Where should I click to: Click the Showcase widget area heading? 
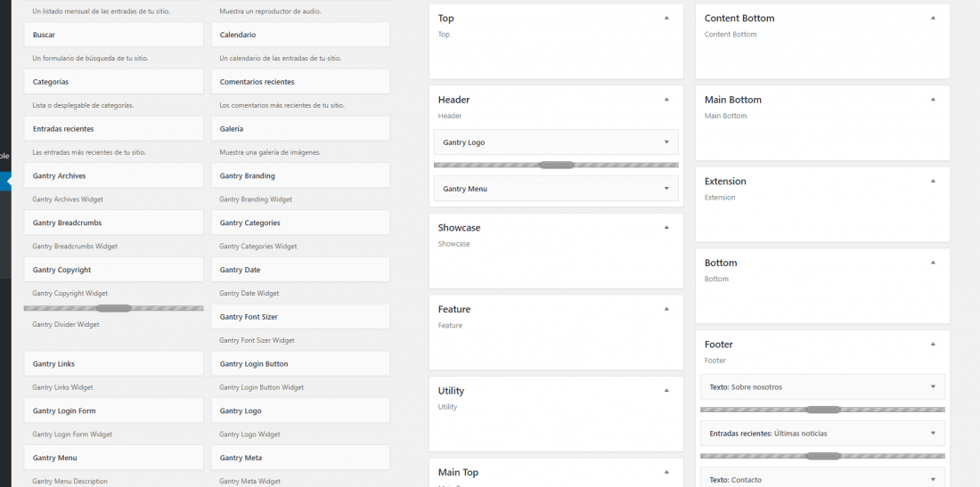(460, 227)
